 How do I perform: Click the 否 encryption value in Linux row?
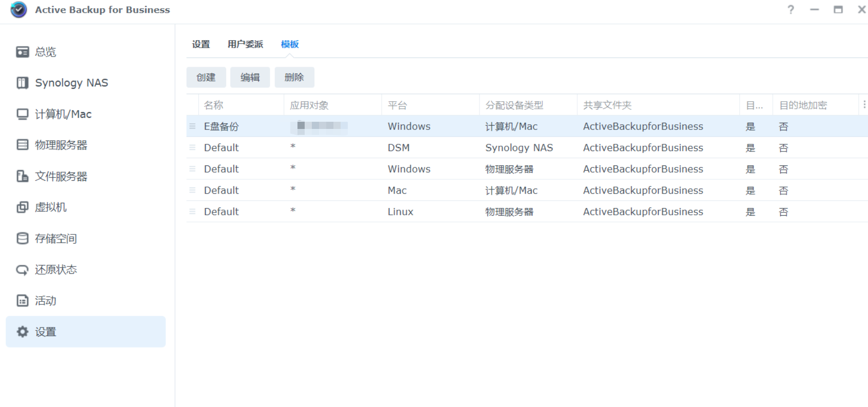tap(783, 212)
